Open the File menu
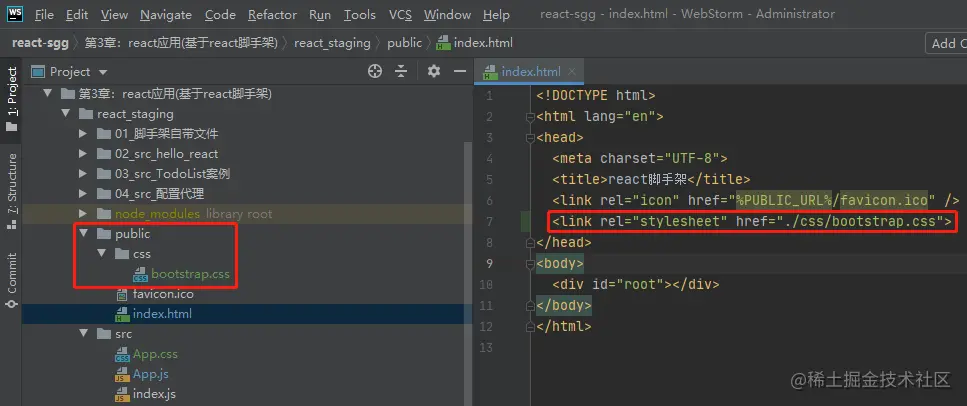 pyautogui.click(x=44, y=14)
